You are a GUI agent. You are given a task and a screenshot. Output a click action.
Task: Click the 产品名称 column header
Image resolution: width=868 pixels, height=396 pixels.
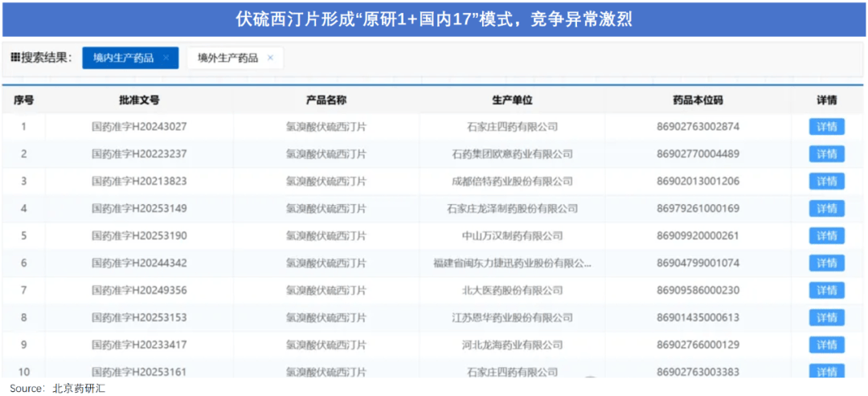(326, 100)
